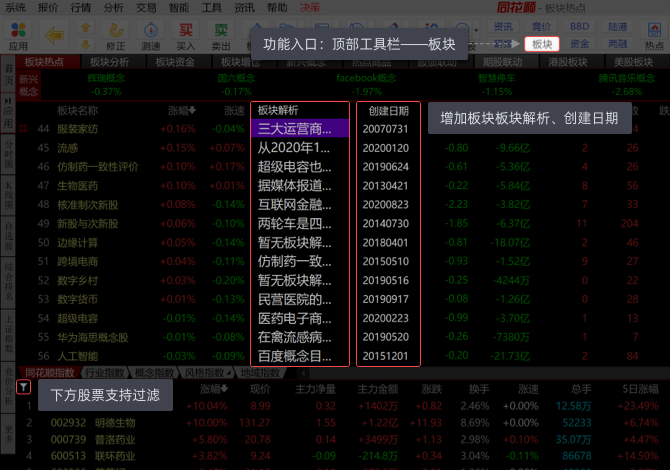Screen dimensions: 670x470
Task: Click the down arrow toolbar icon
Action: click(x=85, y=44)
